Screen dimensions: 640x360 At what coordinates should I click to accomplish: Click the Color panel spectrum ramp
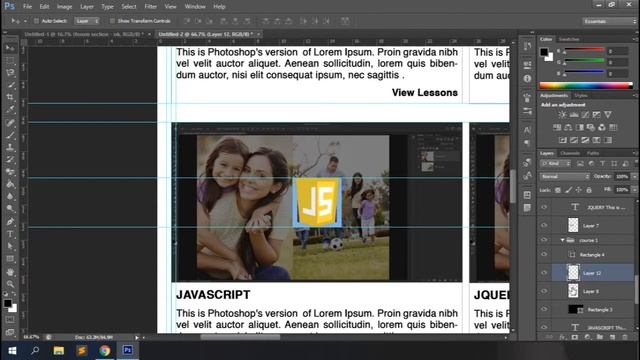586,85
